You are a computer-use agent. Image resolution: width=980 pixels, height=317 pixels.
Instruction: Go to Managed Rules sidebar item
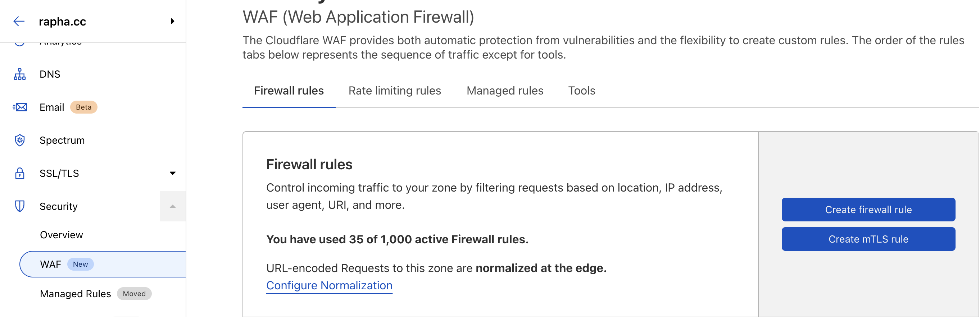(75, 294)
